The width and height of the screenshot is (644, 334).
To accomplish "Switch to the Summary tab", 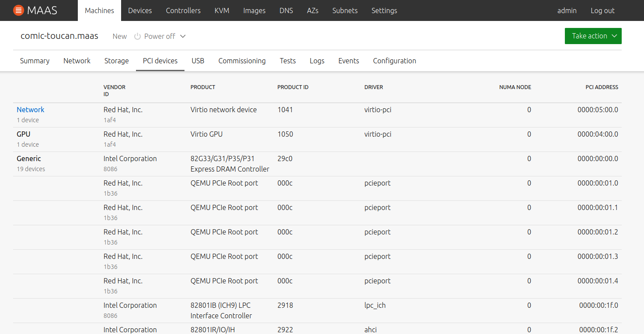I will coord(35,61).
